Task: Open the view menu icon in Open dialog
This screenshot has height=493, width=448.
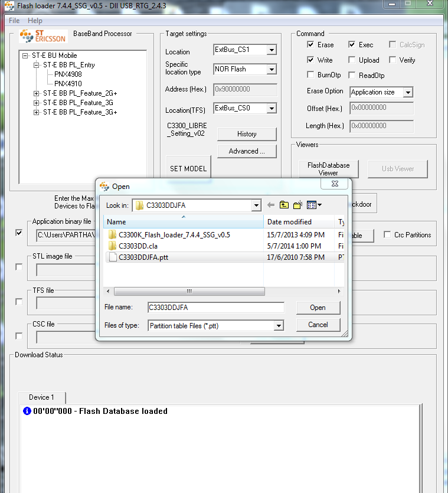Action: (314, 205)
